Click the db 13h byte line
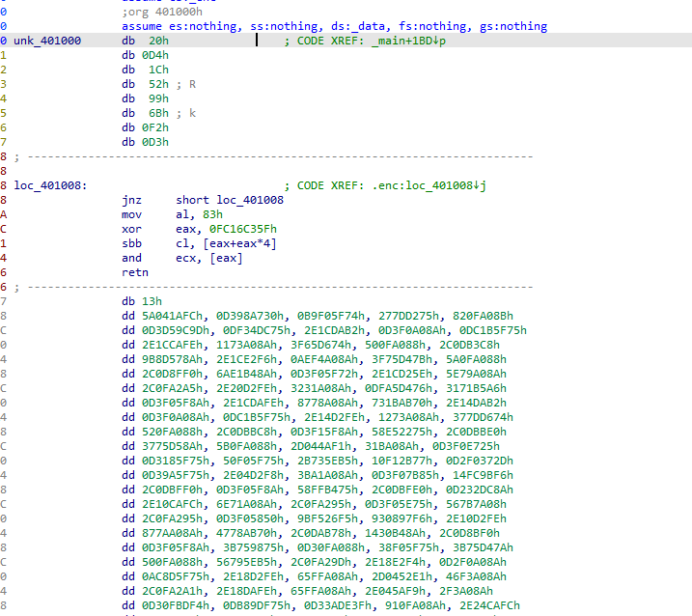The width and height of the screenshot is (692, 616). tap(141, 301)
